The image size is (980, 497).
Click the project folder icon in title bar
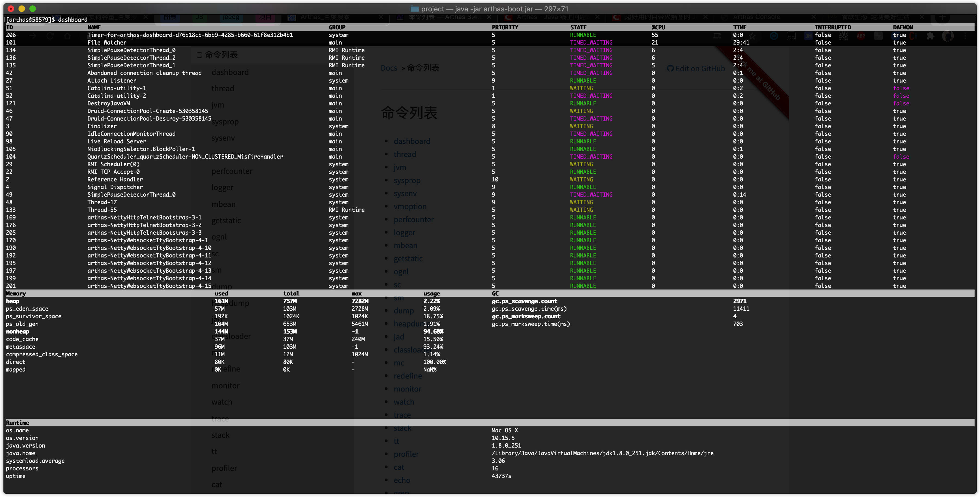coord(415,9)
